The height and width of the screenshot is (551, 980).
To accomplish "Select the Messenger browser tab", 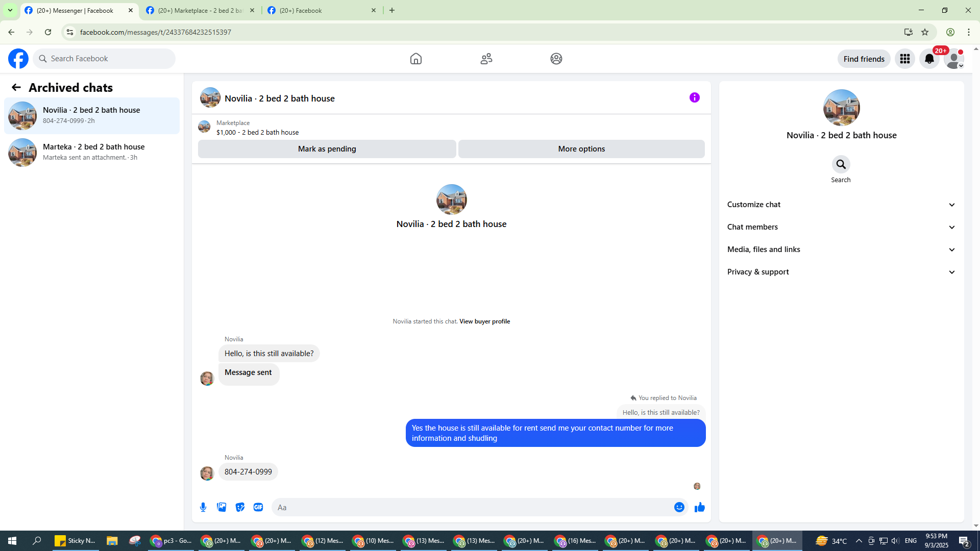I will (80, 10).
